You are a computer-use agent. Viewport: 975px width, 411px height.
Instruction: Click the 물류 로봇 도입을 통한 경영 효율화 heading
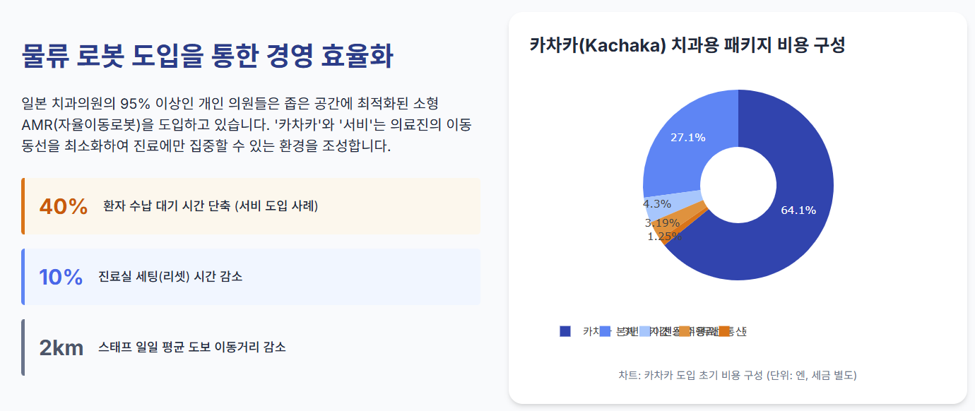pyautogui.click(x=208, y=57)
